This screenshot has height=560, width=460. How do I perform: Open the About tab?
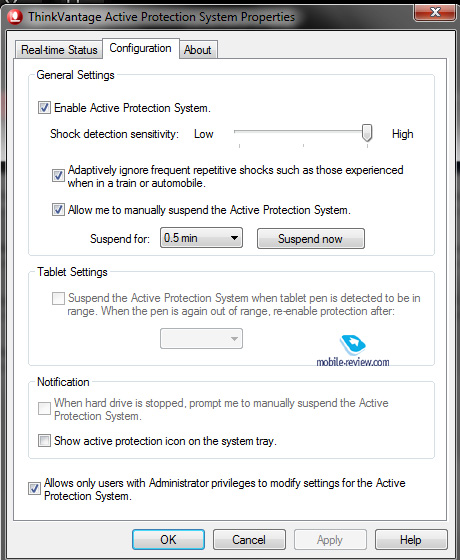pos(198,50)
